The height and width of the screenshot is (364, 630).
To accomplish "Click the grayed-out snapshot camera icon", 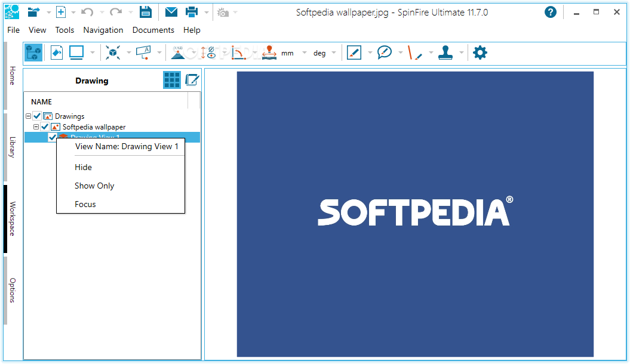I will pyautogui.click(x=223, y=13).
